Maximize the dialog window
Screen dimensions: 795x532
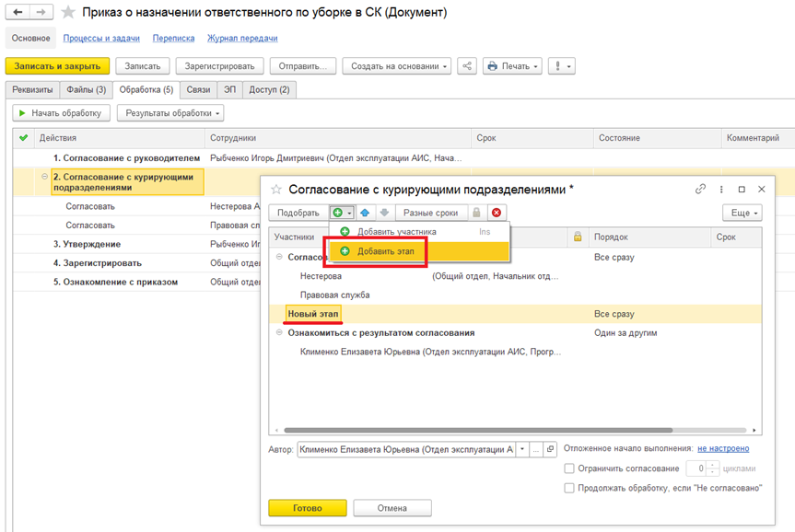tap(742, 189)
